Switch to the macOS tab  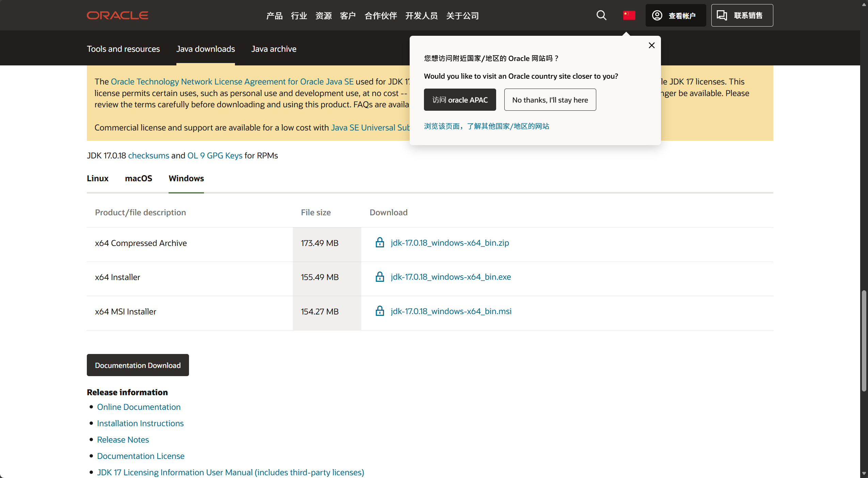[x=138, y=178]
